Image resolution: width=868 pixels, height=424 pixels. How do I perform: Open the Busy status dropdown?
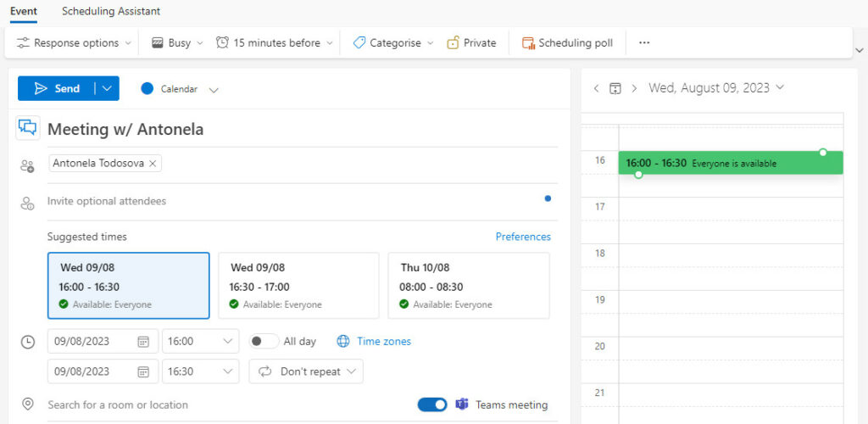pyautogui.click(x=178, y=42)
